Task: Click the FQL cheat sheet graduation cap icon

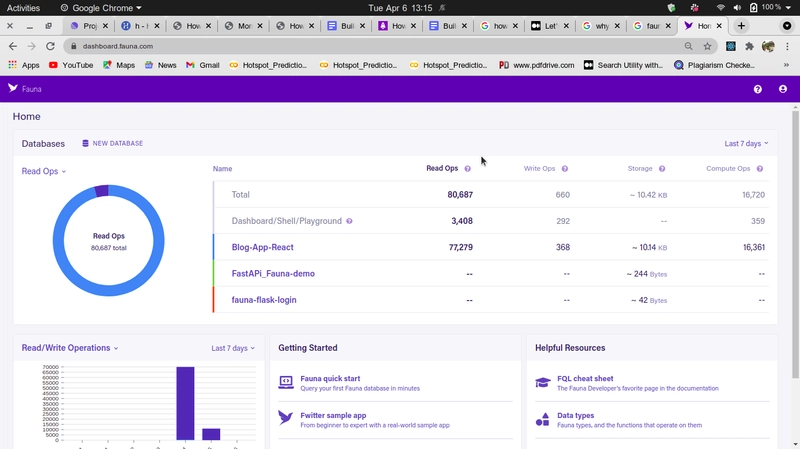Action: click(x=543, y=382)
